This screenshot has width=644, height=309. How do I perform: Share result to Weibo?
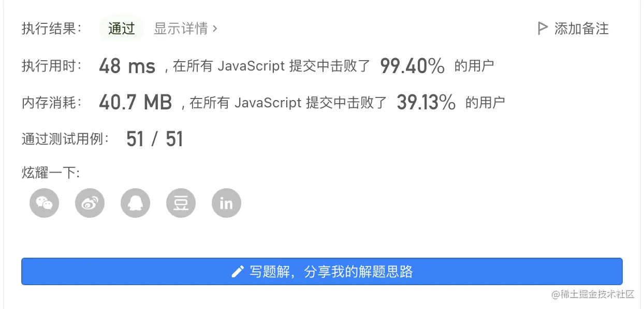click(90, 203)
